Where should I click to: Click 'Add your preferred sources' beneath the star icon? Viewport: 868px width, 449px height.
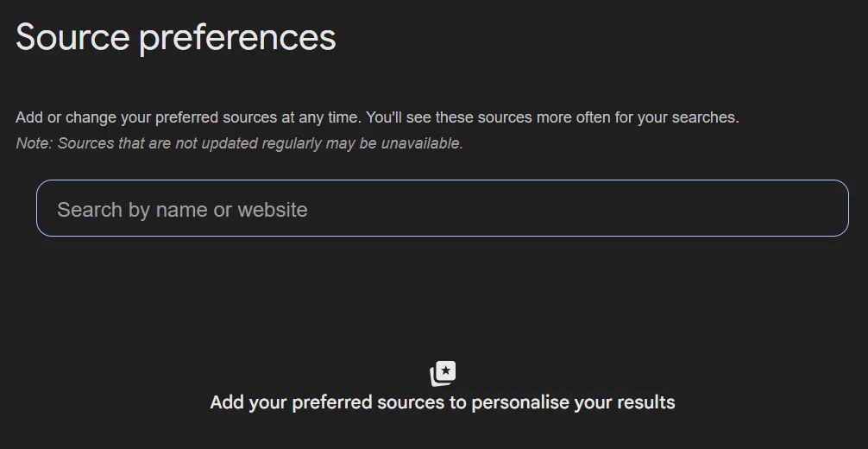point(327,402)
